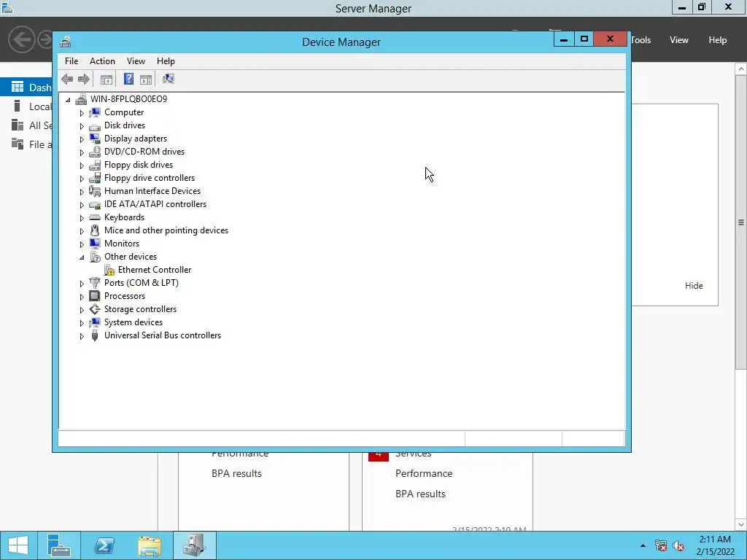The width and height of the screenshot is (747, 560).
Task: Click the Device Manager taskbar button
Action: point(194,545)
